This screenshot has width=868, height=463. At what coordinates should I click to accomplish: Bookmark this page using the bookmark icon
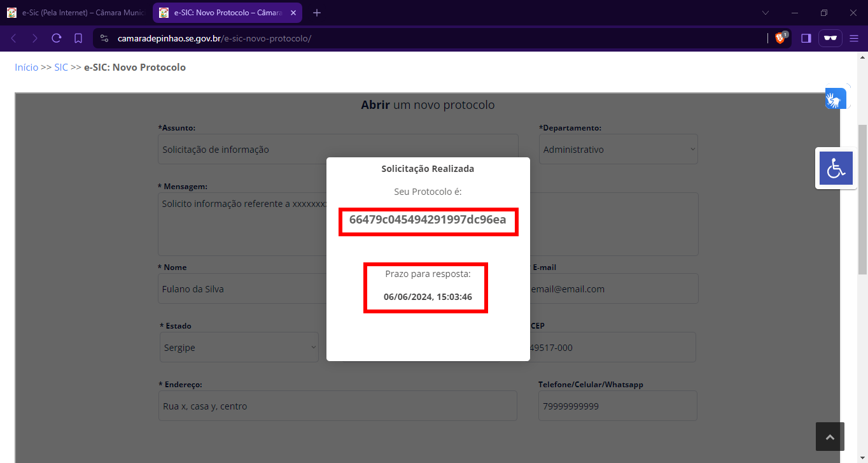point(78,38)
